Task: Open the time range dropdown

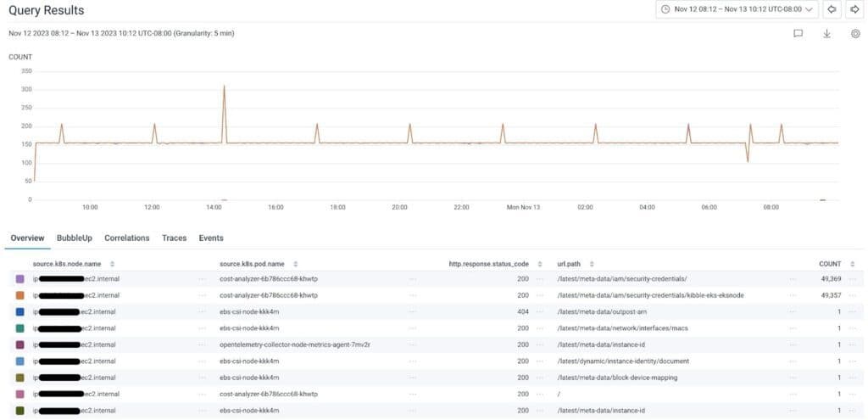Action: (x=737, y=9)
